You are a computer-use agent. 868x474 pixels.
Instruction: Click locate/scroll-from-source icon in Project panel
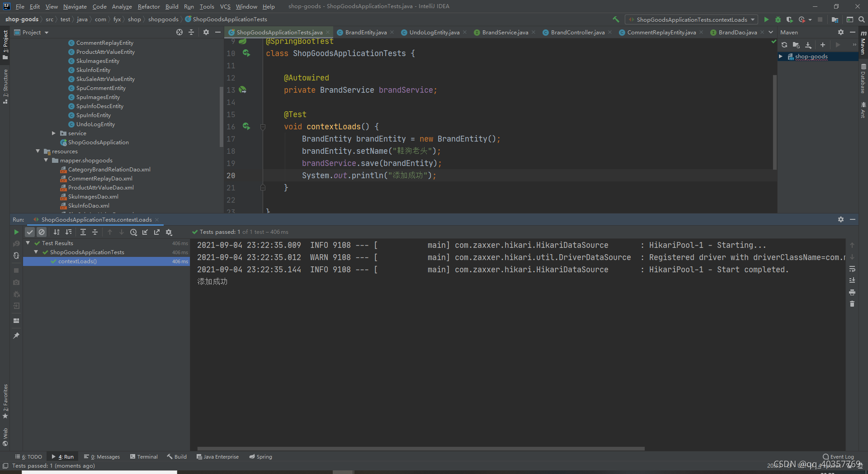tap(179, 32)
